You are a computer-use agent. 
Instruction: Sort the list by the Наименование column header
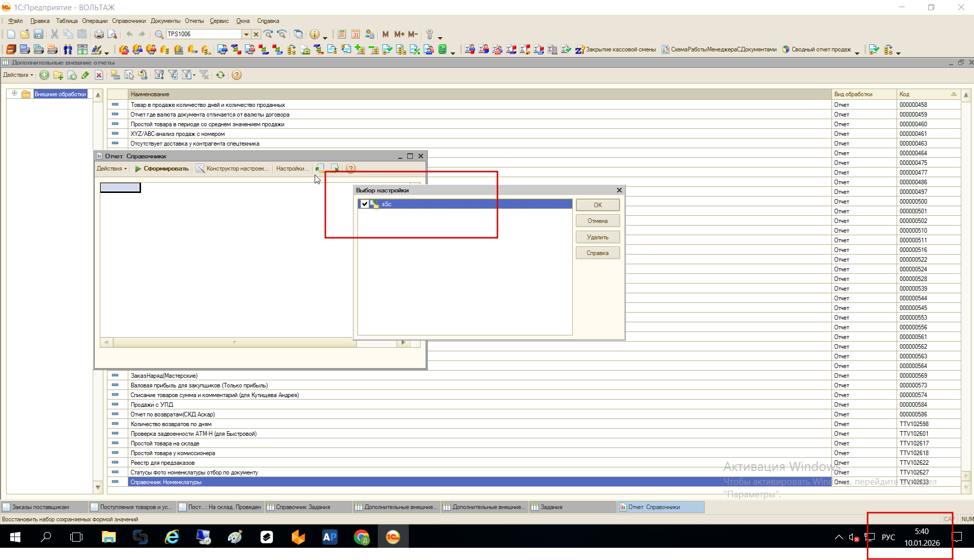479,94
